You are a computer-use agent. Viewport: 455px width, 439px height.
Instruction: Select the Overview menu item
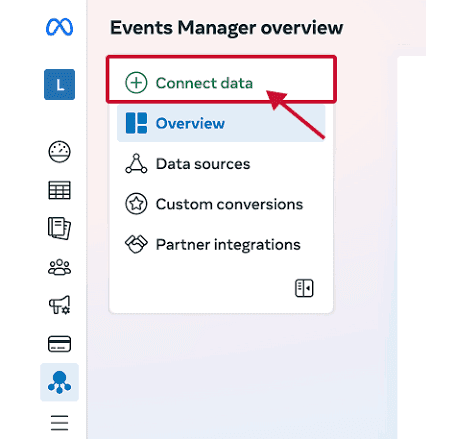tap(221, 123)
